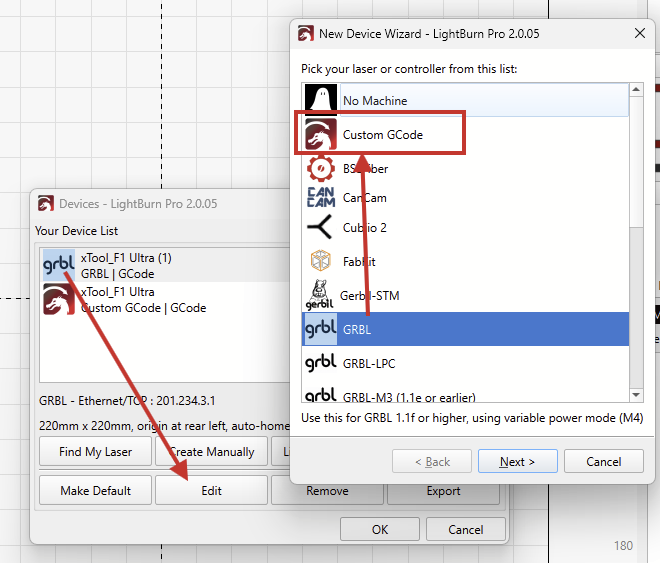
Task: Choose the FabKit cube icon
Action: point(321,261)
